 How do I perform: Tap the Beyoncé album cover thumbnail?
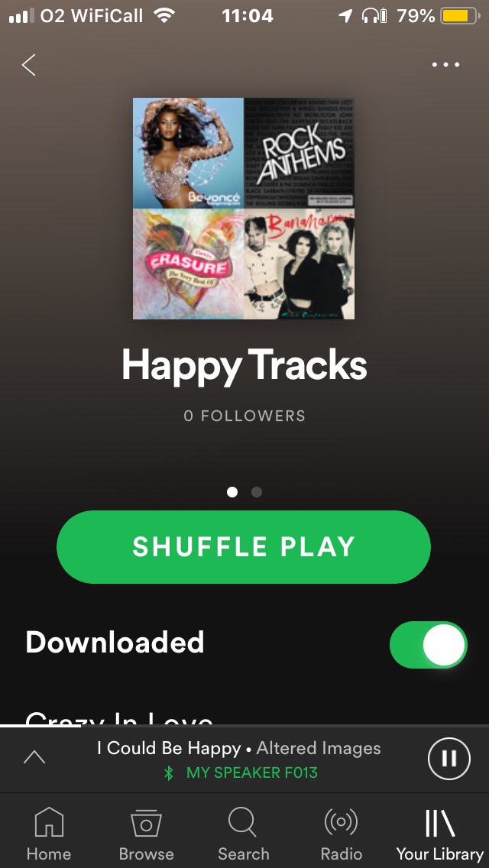point(188,154)
